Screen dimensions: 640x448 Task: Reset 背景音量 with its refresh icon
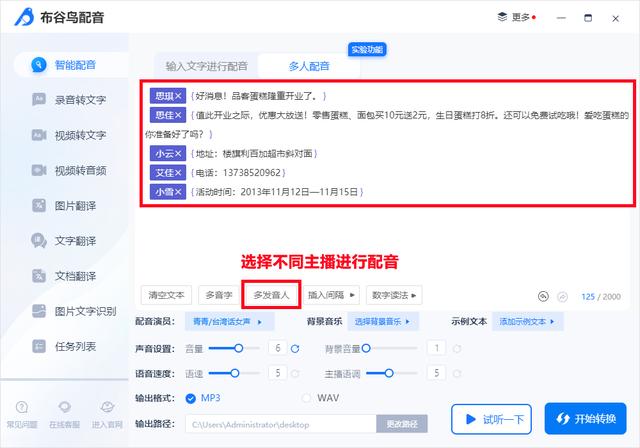457,349
